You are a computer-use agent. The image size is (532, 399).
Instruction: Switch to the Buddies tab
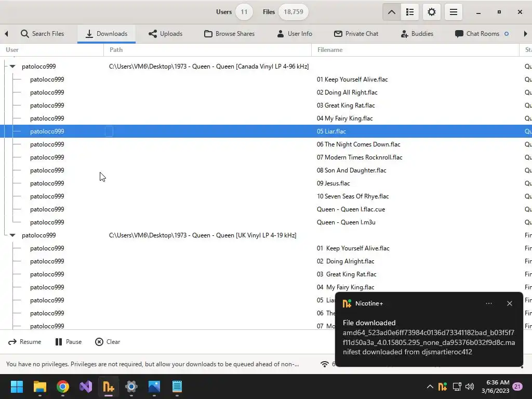tap(417, 34)
